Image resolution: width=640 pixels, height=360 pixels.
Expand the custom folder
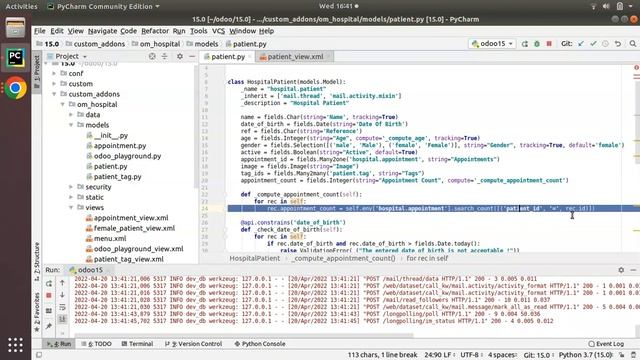[x=54, y=84]
